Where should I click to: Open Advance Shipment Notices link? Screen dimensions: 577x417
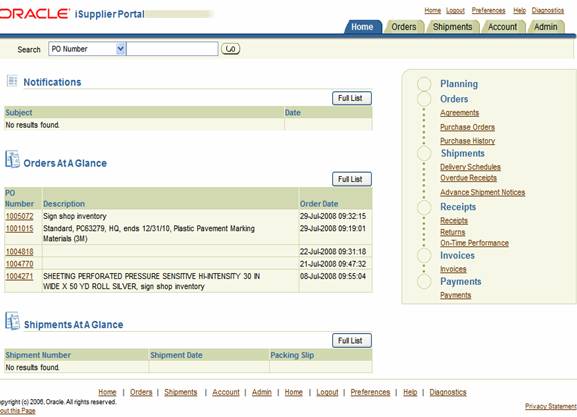point(482,192)
